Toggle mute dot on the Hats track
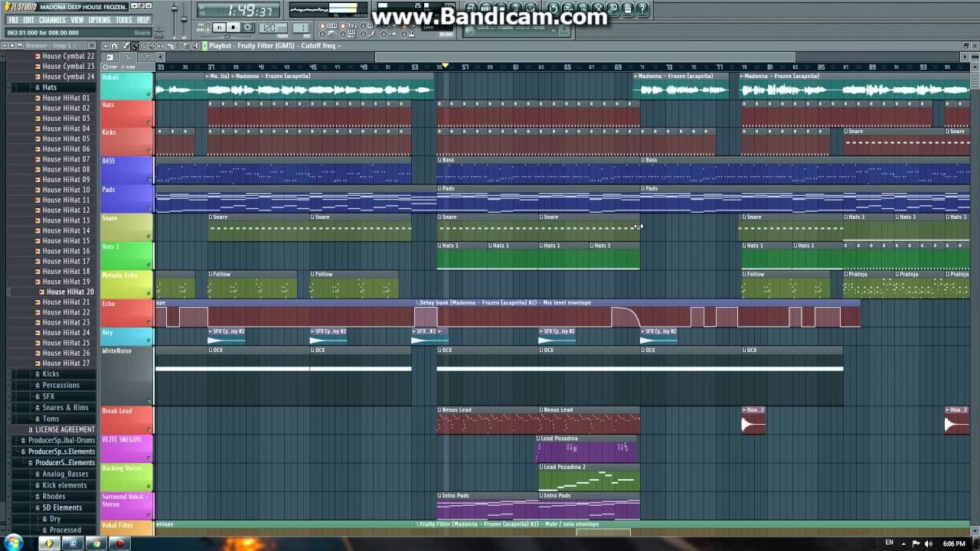The width and height of the screenshot is (980, 551). click(149, 124)
